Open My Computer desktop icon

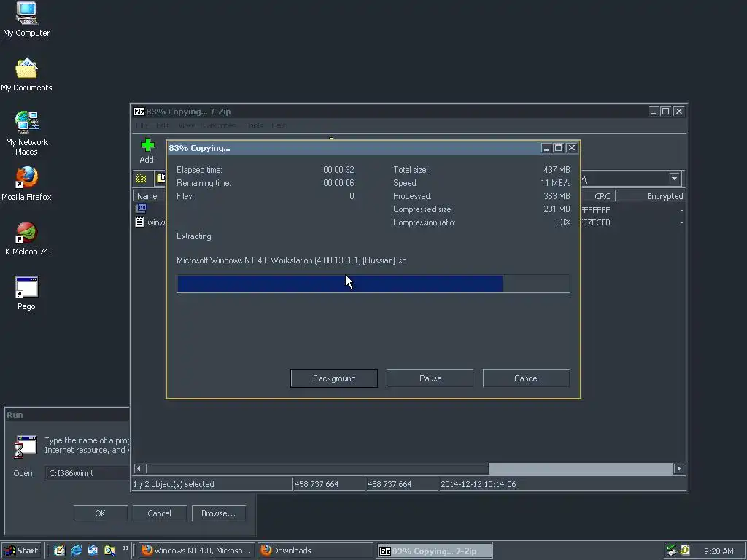pos(26,20)
